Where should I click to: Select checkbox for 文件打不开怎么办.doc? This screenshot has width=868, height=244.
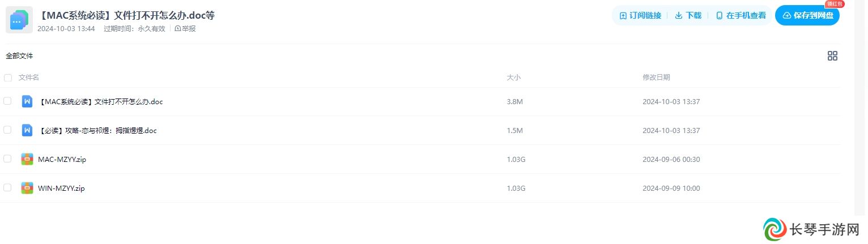pyautogui.click(x=7, y=101)
